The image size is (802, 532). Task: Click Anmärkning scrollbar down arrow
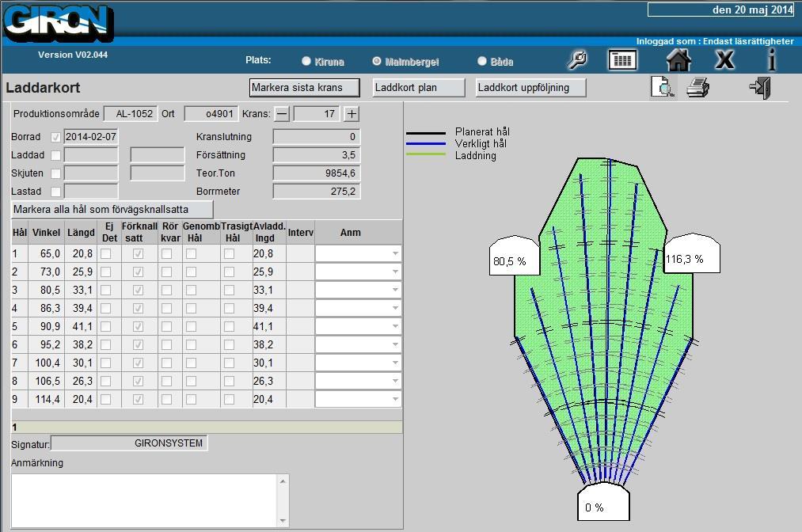click(x=283, y=521)
